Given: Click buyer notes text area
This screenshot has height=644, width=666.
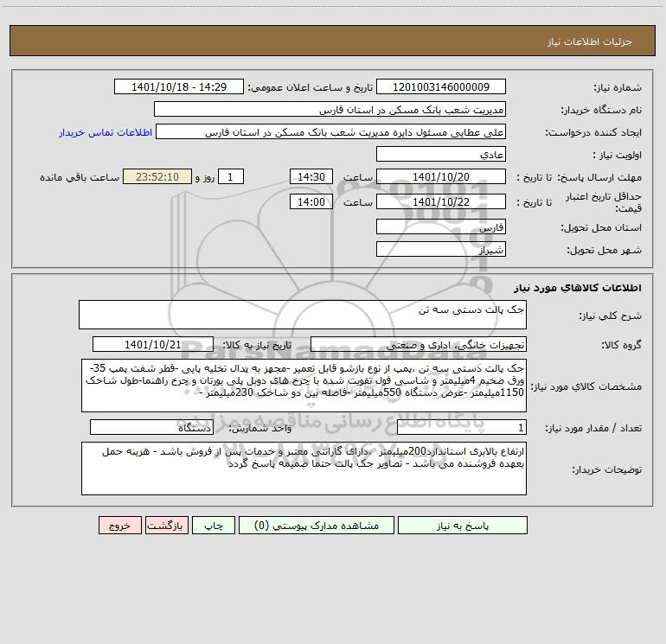Looking at the screenshot, I should tap(304, 469).
